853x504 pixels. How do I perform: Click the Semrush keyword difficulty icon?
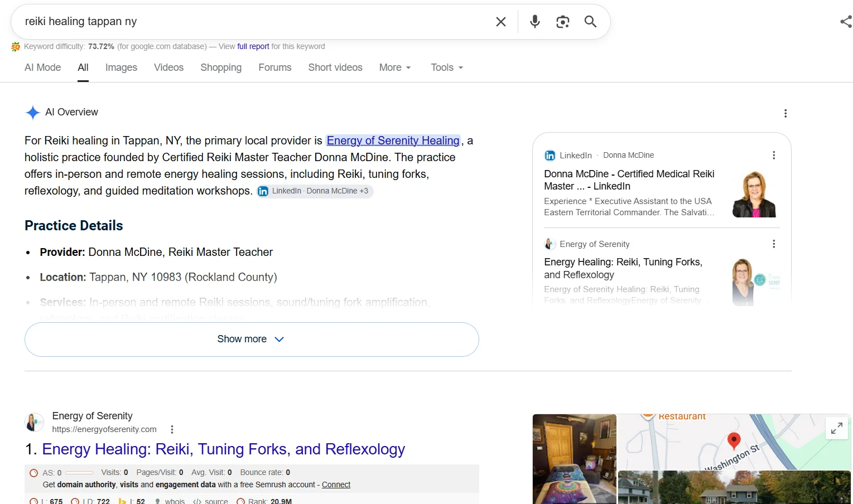16,47
